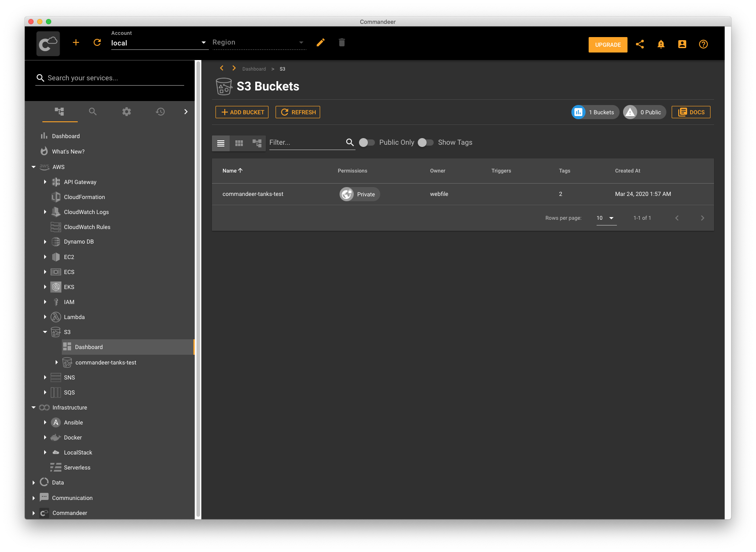Expand the Commandeer tree section

click(34, 513)
